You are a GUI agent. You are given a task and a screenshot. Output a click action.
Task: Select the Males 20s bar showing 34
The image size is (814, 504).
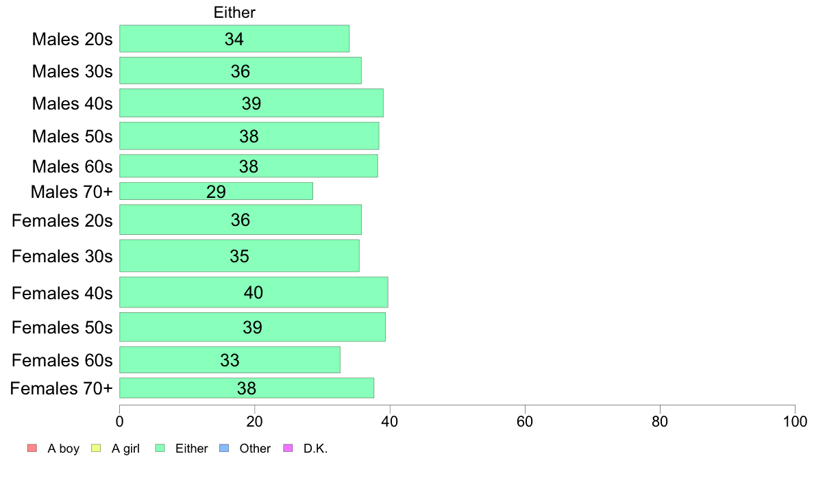pos(234,39)
